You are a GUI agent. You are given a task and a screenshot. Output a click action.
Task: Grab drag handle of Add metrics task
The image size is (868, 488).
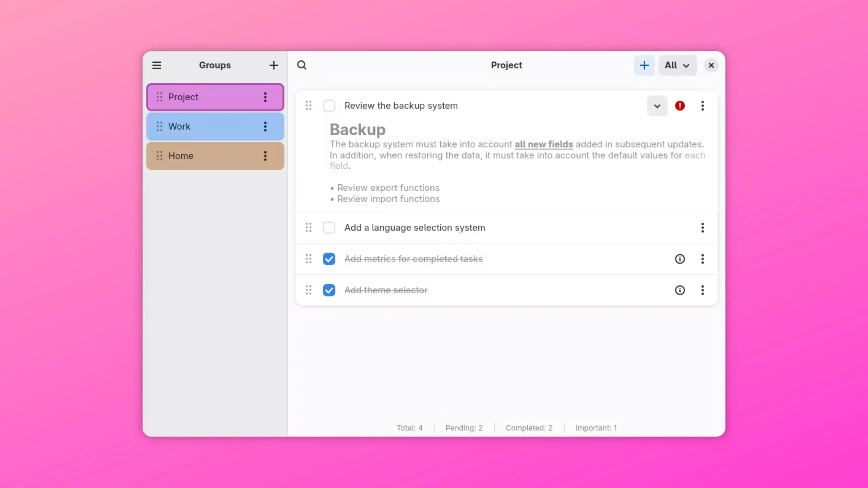pyautogui.click(x=308, y=259)
